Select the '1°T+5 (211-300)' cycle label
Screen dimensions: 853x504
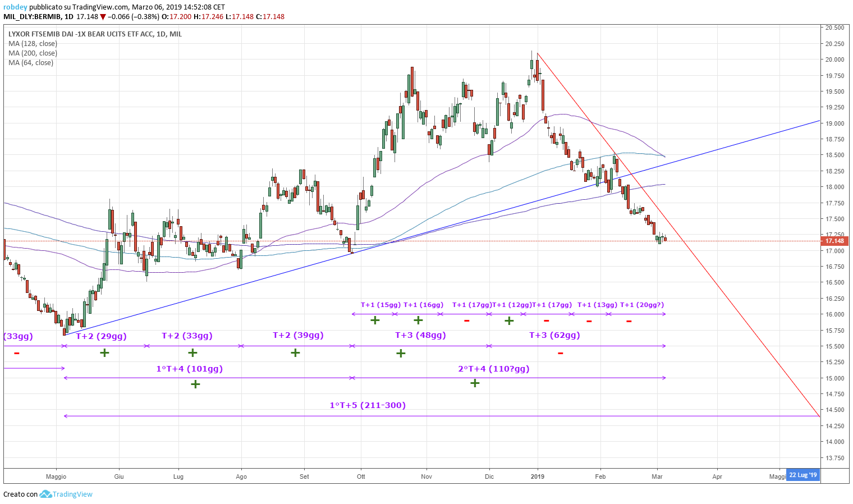[x=368, y=405]
